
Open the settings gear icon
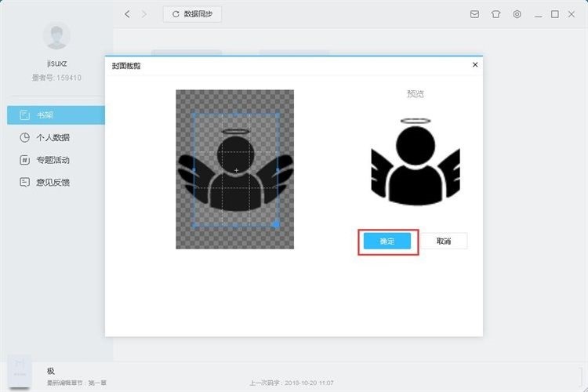point(517,14)
